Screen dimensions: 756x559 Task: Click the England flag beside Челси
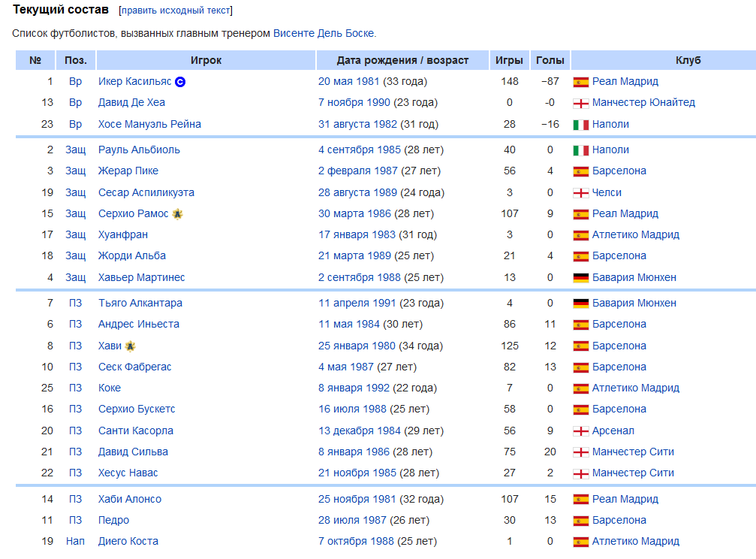[580, 193]
